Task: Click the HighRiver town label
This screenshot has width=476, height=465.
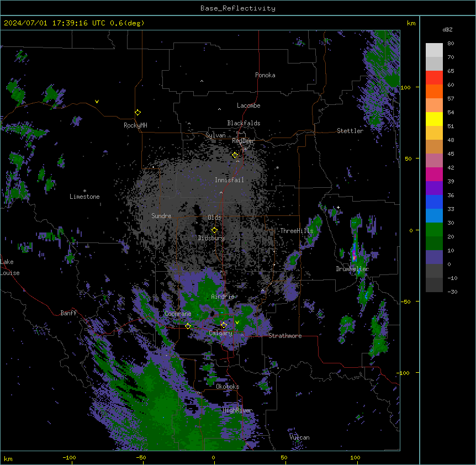Action: (x=237, y=410)
